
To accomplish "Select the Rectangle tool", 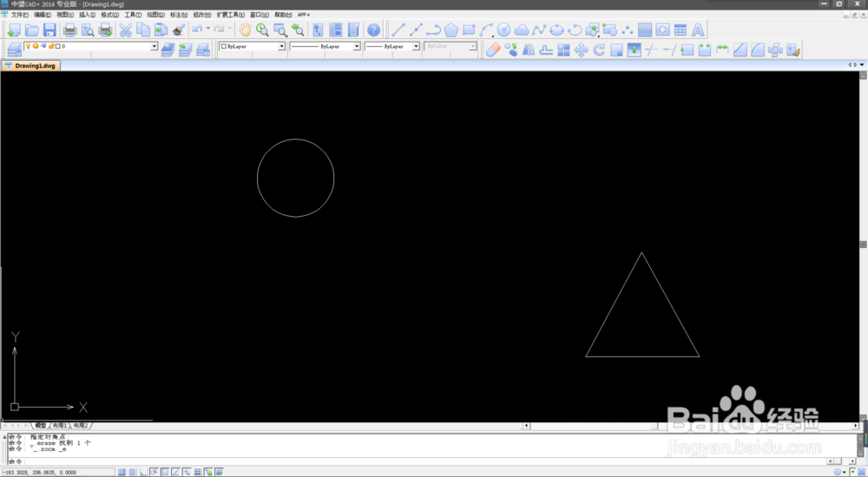I will 469,29.
